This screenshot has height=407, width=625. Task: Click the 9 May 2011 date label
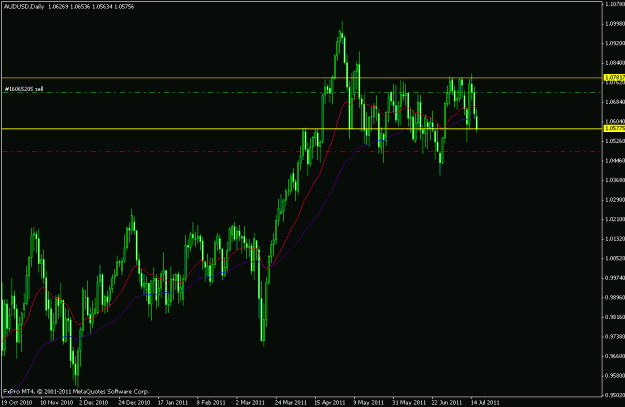(368, 402)
